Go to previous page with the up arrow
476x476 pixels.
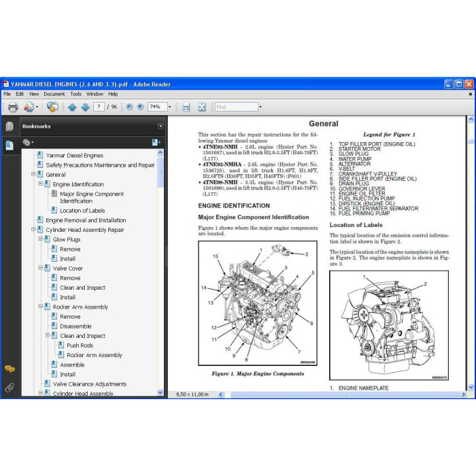[x=72, y=107]
